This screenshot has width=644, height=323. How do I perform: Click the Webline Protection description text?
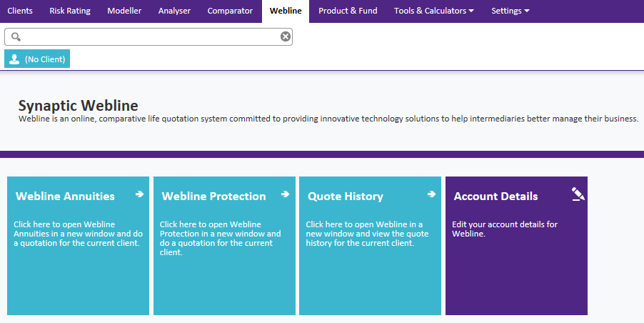point(220,239)
